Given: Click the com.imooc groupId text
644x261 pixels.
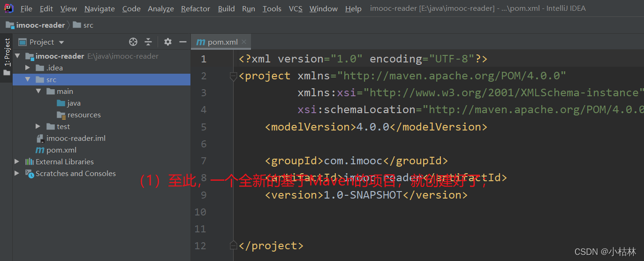Looking at the screenshot, I should coord(353,161).
